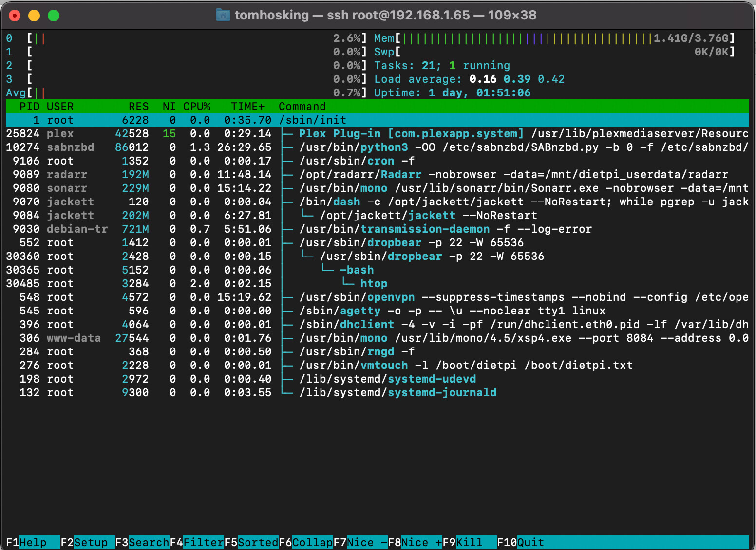Select the SABnzbd python3 process row

tap(378, 147)
